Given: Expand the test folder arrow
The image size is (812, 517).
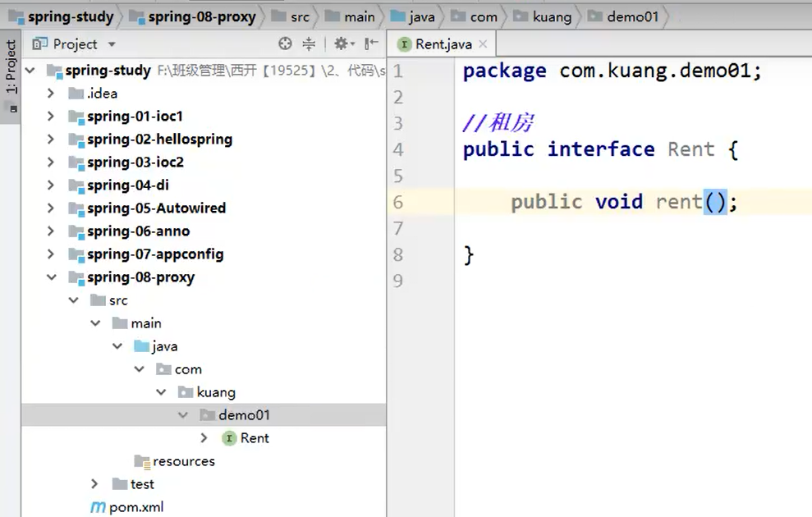Looking at the screenshot, I should [94, 484].
